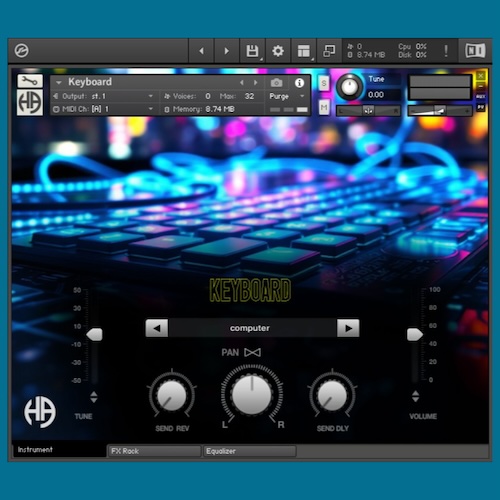Select previous sound before computer
This screenshot has width=500, height=500.
coord(157,328)
